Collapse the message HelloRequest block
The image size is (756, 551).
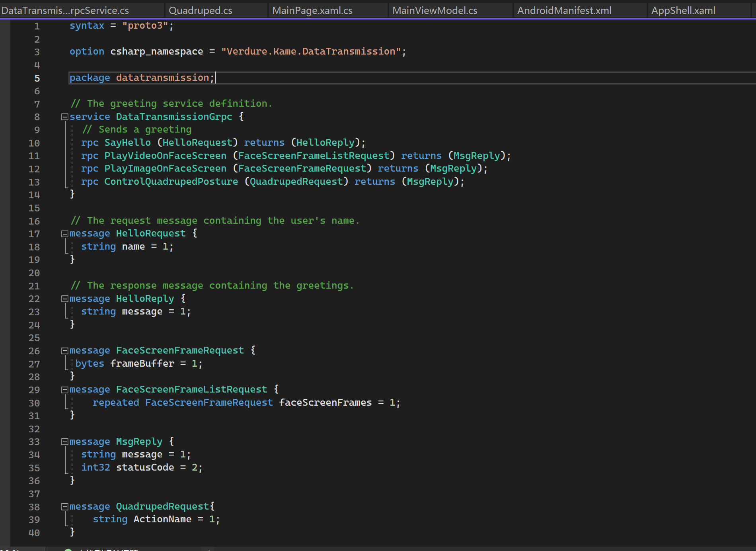coord(64,234)
